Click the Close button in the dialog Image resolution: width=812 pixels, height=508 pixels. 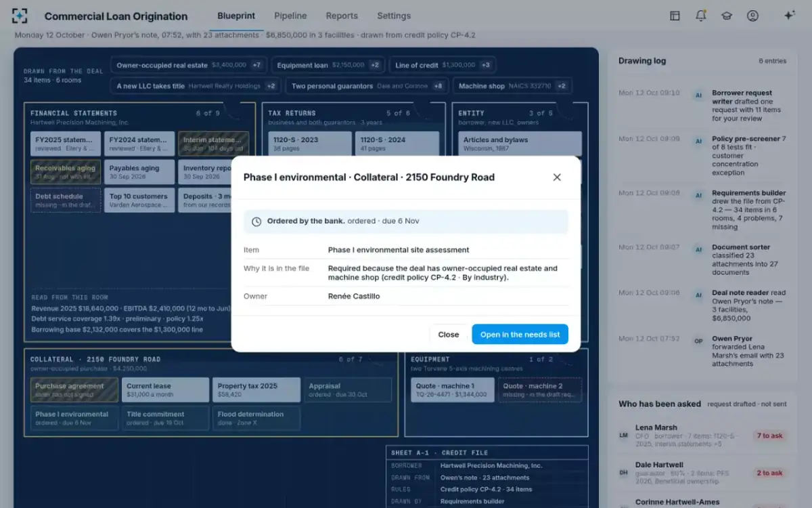[x=449, y=335]
